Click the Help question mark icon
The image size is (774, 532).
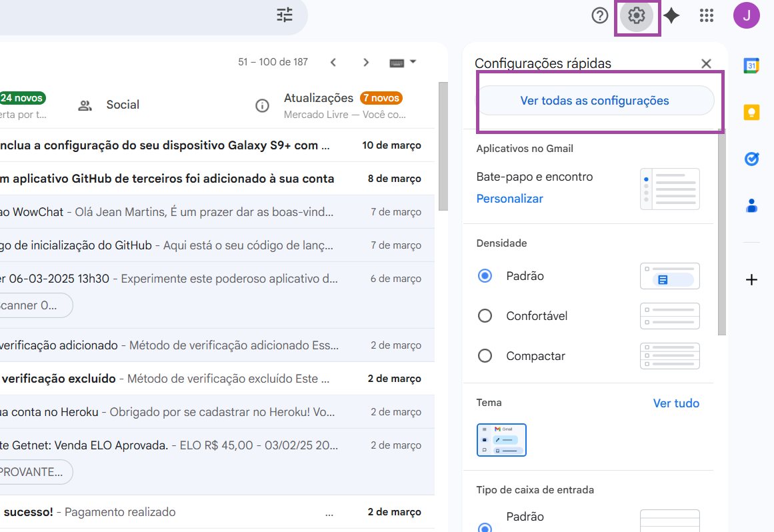600,15
